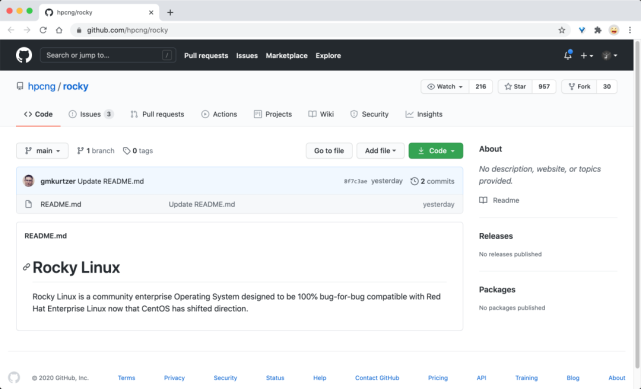
Task: Open Issues in top navigation
Action: click(247, 56)
